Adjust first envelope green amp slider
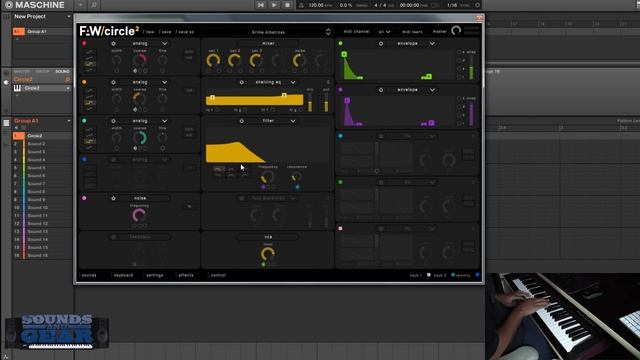The width and height of the screenshot is (640, 360). pos(471,67)
